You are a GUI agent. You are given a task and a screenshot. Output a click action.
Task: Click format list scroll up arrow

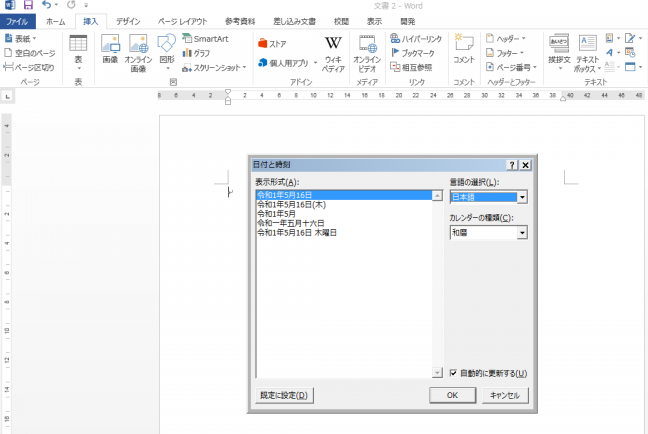click(437, 196)
